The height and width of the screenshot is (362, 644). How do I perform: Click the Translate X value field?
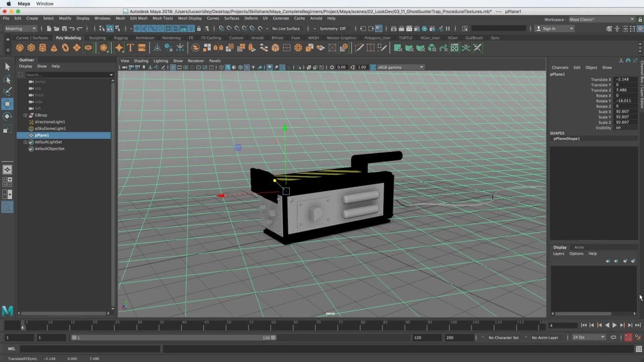pyautogui.click(x=625, y=79)
